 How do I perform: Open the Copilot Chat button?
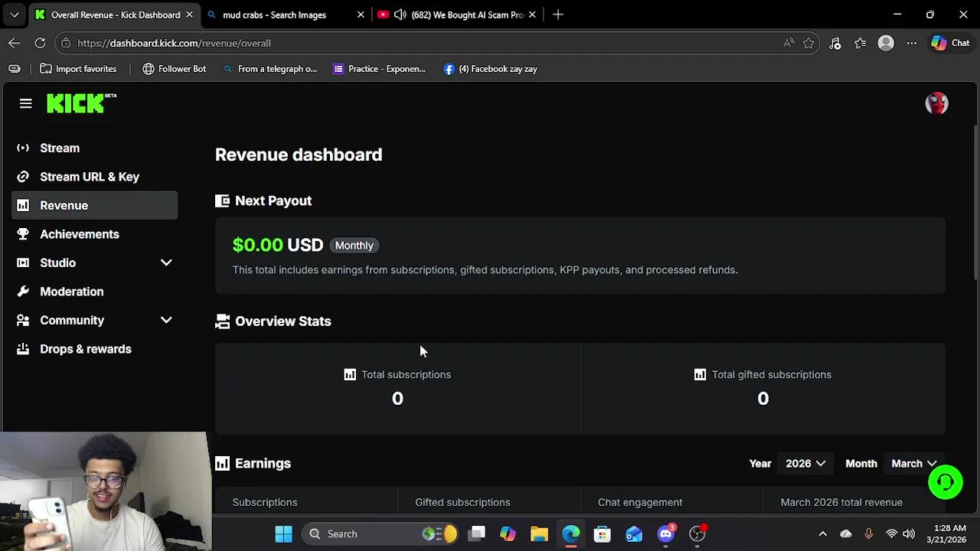pyautogui.click(x=950, y=43)
